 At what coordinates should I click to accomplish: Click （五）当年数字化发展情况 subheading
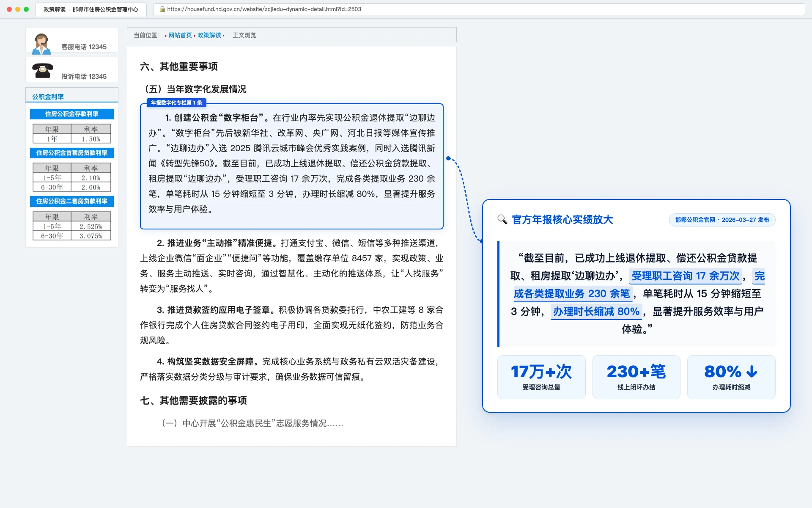click(193, 89)
